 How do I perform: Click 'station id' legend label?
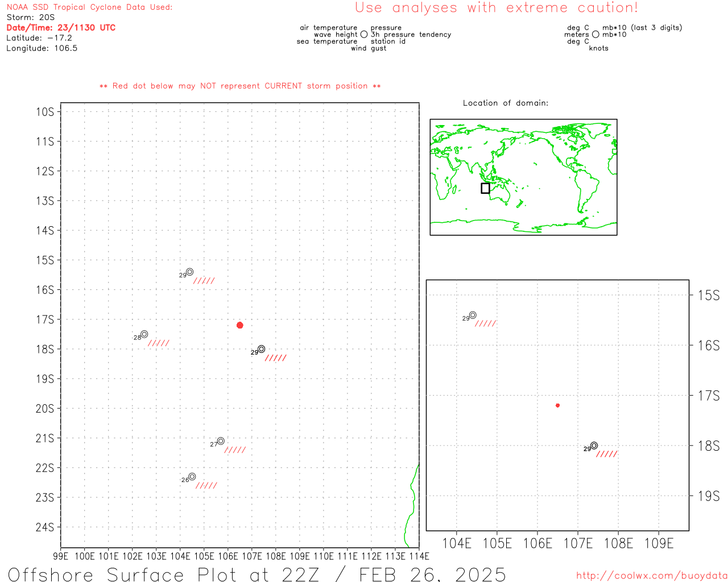point(388,41)
